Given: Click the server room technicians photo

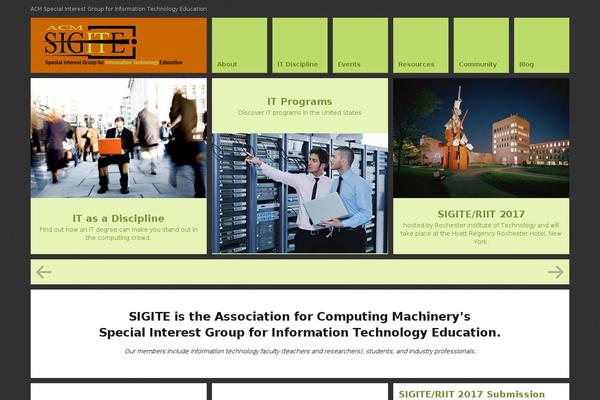Looking at the screenshot, I should 300,193.
